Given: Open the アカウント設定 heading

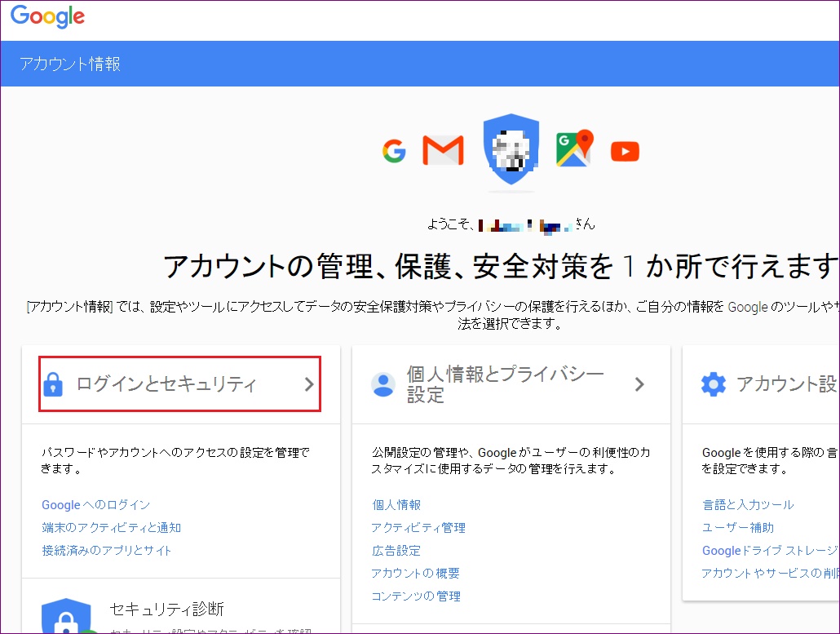Looking at the screenshot, I should 787,384.
